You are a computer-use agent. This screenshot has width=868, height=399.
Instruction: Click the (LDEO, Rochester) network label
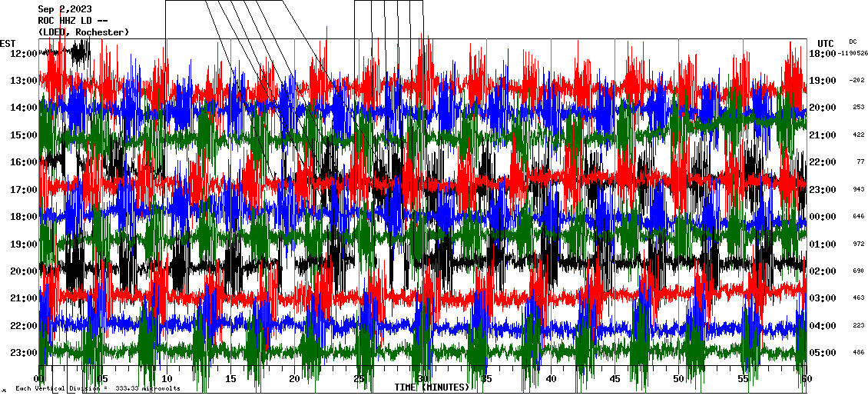tap(83, 32)
